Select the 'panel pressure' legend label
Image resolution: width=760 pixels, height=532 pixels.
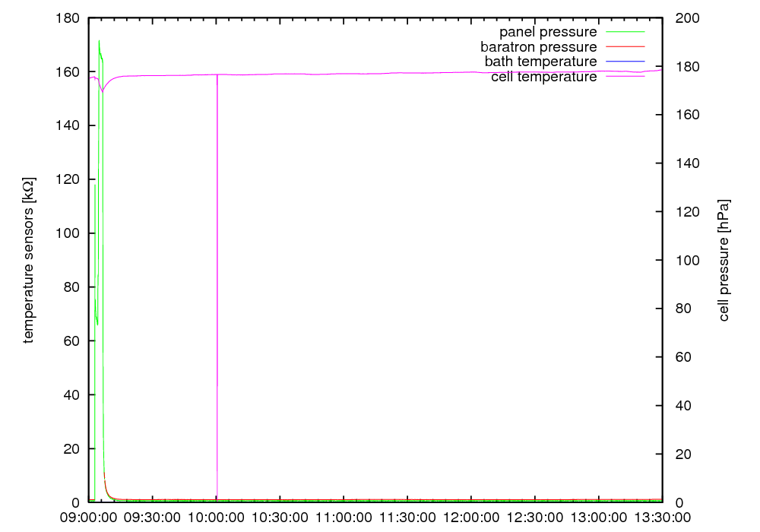click(547, 32)
